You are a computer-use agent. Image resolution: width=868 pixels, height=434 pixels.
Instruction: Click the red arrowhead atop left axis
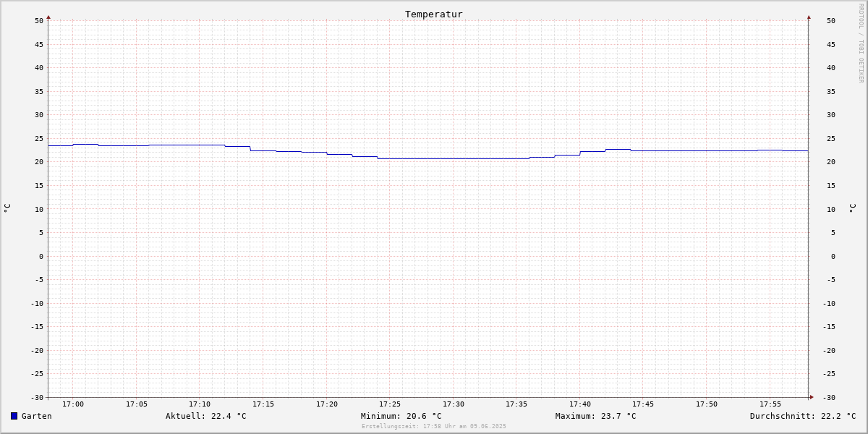coord(48,17)
